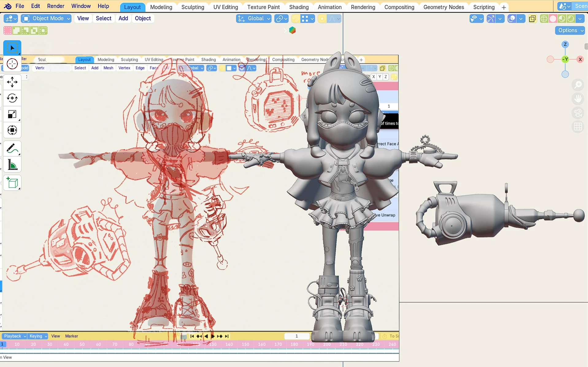Open the Edit menu
The image size is (588, 367).
[36, 6]
